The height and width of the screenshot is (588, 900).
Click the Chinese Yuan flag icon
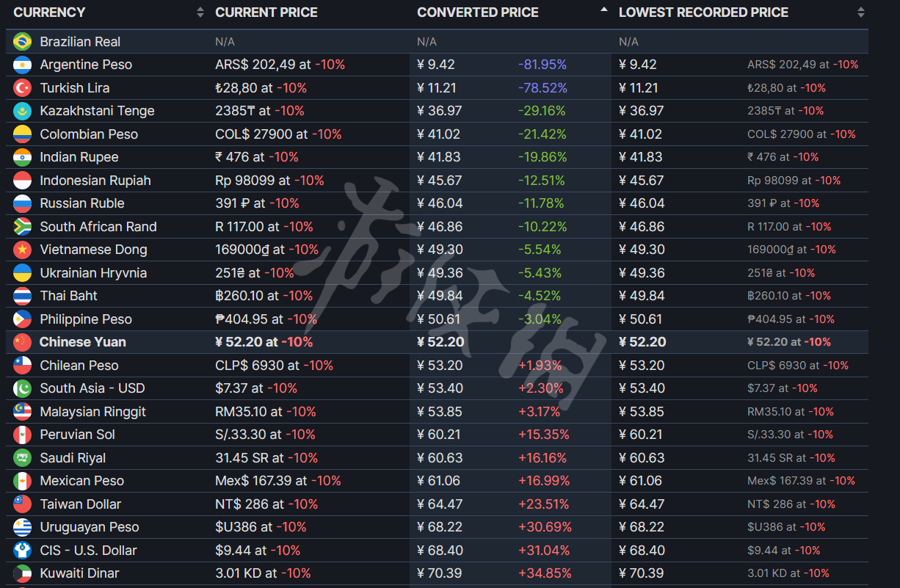[22, 342]
